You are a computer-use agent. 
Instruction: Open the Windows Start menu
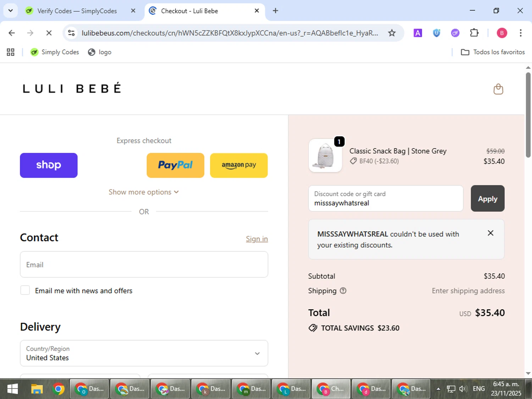(12, 389)
